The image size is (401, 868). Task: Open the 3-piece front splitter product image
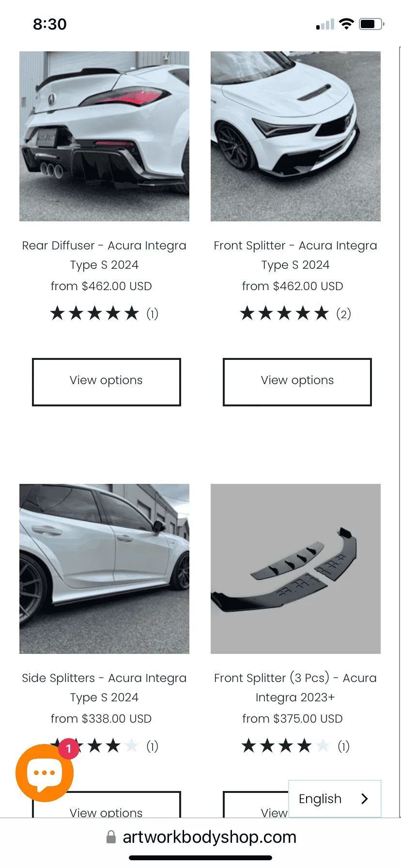[x=295, y=569]
